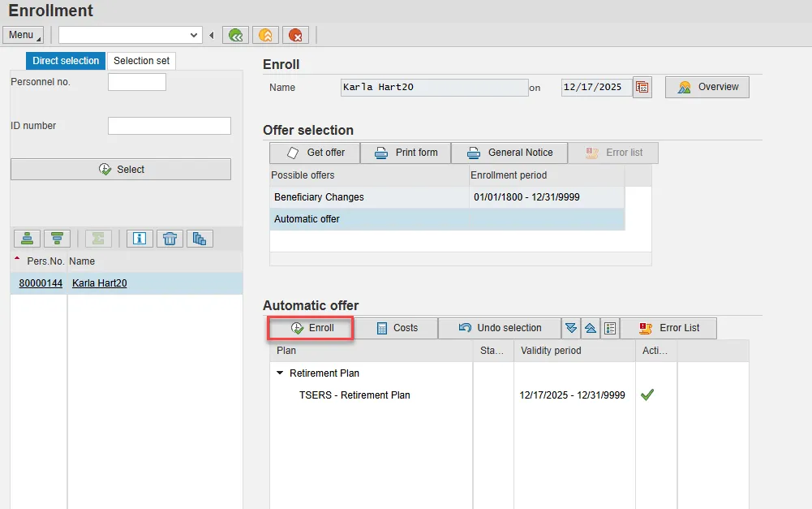Open the Menu dropdown button
This screenshot has width=812, height=509.
[24, 35]
